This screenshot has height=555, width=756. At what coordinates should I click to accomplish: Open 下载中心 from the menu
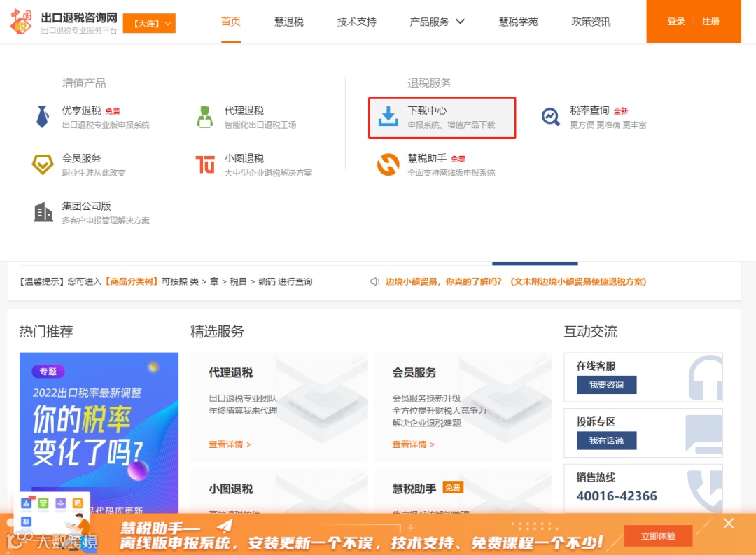[442, 118]
